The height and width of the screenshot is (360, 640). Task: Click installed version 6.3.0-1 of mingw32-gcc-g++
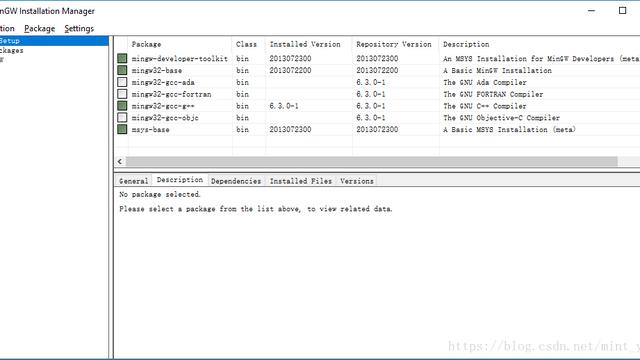pyautogui.click(x=284, y=106)
